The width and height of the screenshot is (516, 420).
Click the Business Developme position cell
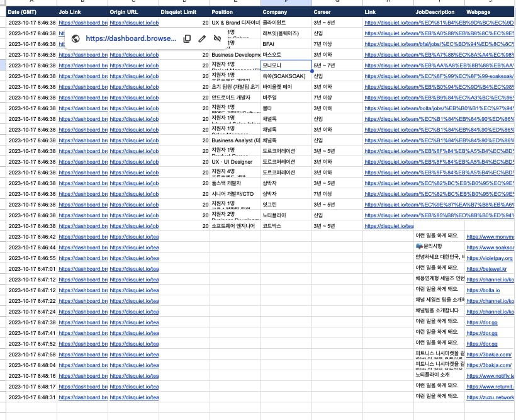click(235, 55)
